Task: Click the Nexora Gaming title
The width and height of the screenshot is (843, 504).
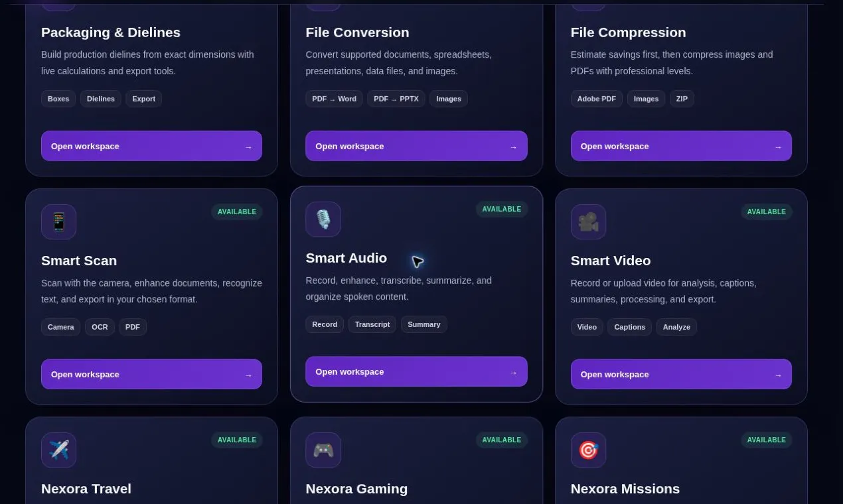Action: click(356, 489)
